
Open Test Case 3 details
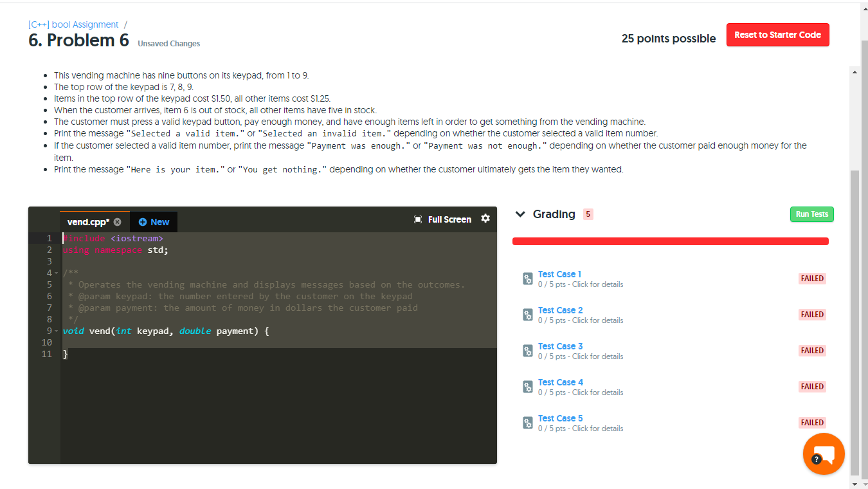point(560,346)
